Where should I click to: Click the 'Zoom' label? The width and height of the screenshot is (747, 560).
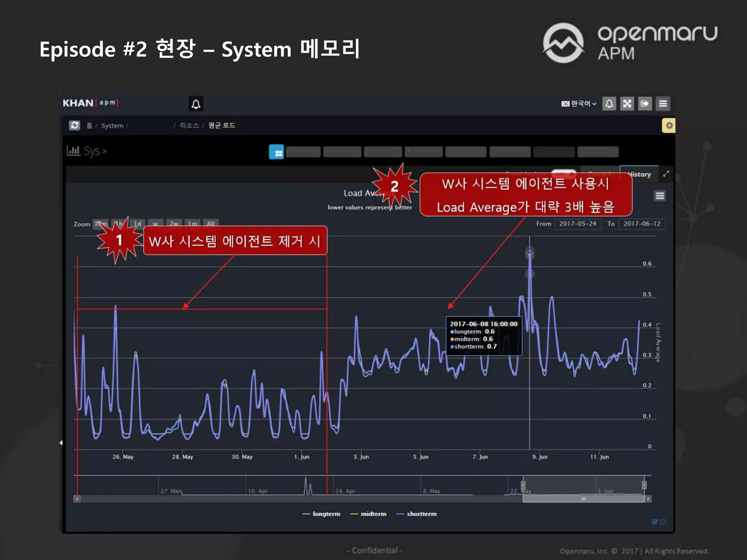[x=82, y=224]
